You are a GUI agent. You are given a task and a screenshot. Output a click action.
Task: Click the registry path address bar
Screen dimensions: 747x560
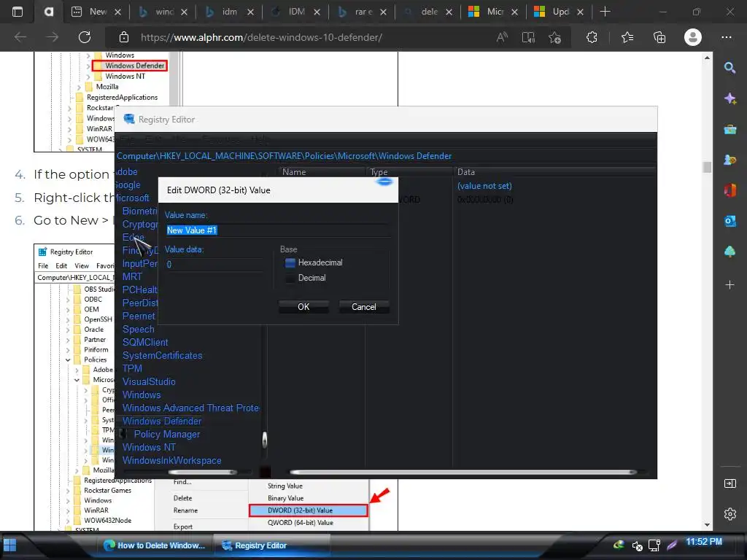386,156
